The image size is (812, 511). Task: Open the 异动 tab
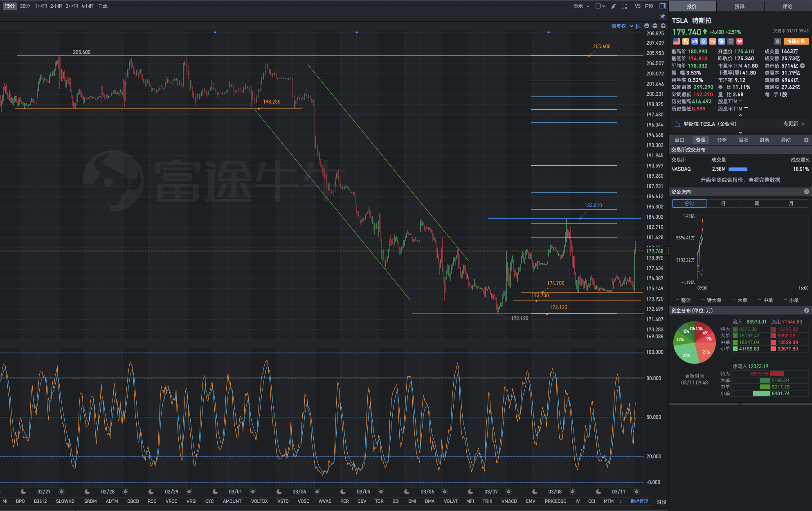click(x=786, y=140)
